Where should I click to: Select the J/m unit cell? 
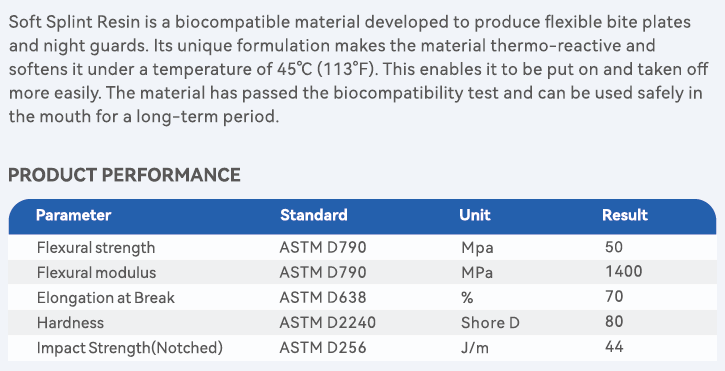point(475,348)
